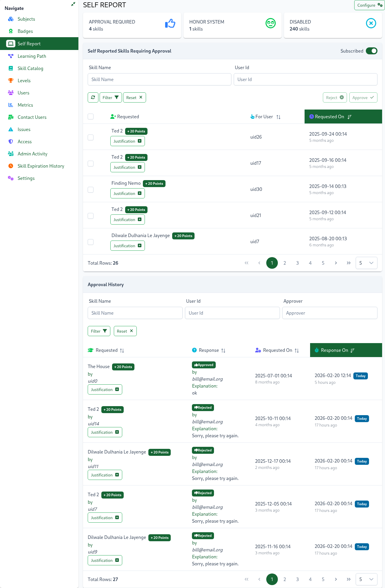Click the Settings gears icon
The image size is (385, 588).
tap(11, 178)
